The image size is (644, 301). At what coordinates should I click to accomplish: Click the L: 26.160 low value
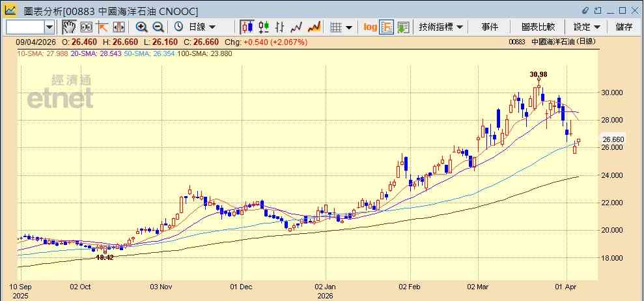161,42
